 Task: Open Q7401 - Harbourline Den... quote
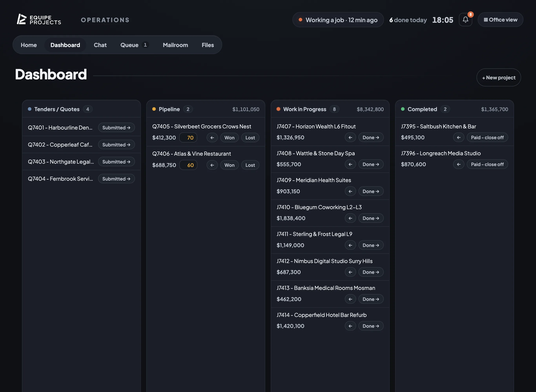click(x=60, y=127)
